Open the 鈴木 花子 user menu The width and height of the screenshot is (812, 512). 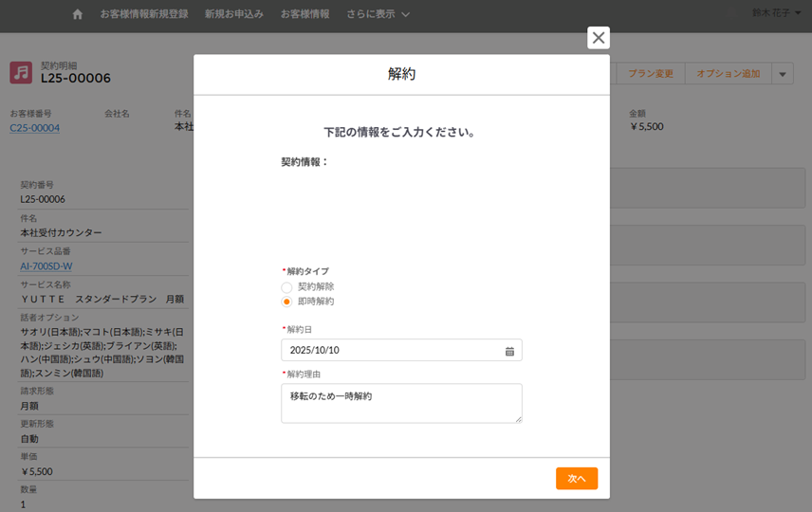(776, 13)
